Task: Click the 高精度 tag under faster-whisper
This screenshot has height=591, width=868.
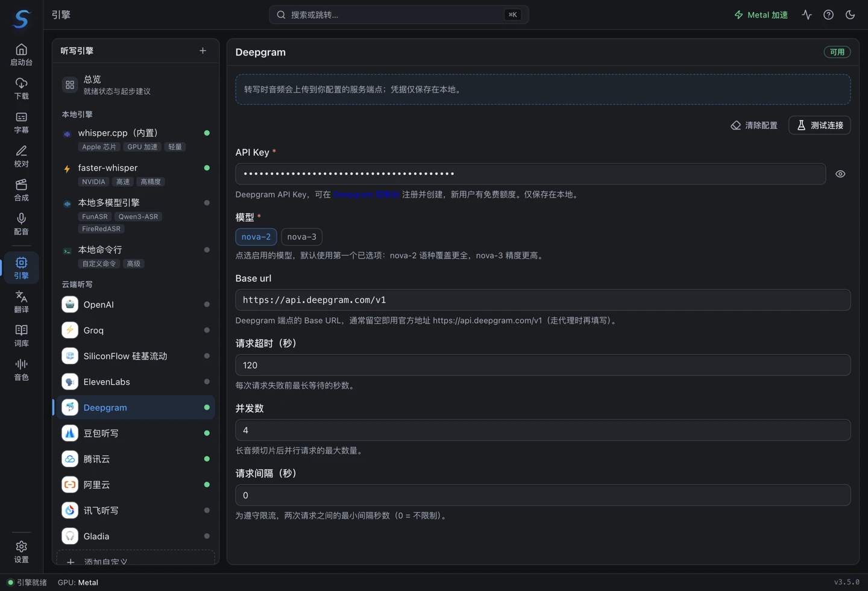Action: tap(151, 182)
